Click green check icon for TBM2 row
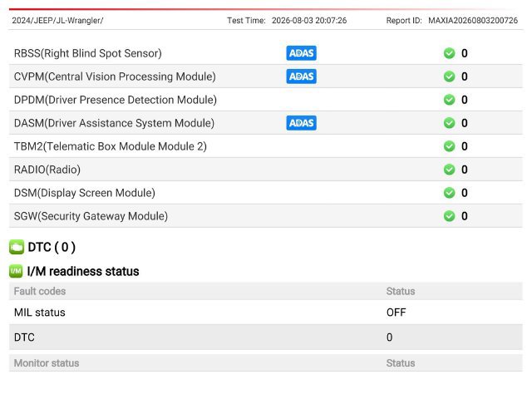Image resolution: width=532 pixels, height=399 pixels. tap(449, 146)
